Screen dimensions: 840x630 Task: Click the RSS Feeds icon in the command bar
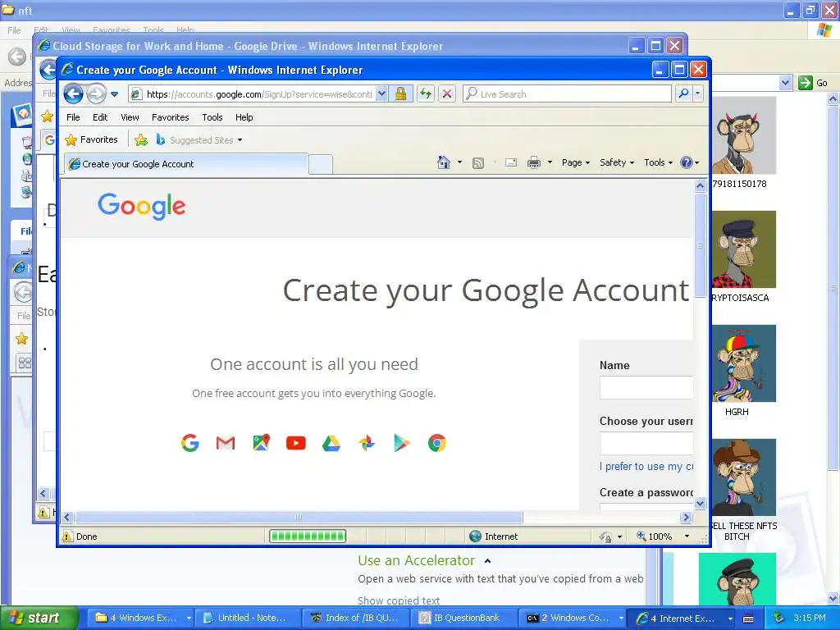point(478,163)
